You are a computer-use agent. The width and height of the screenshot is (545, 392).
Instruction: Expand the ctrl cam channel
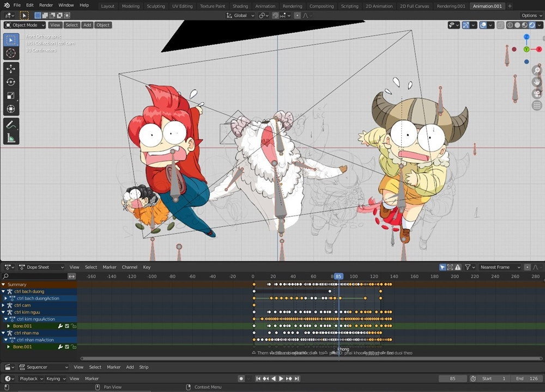pos(3,305)
